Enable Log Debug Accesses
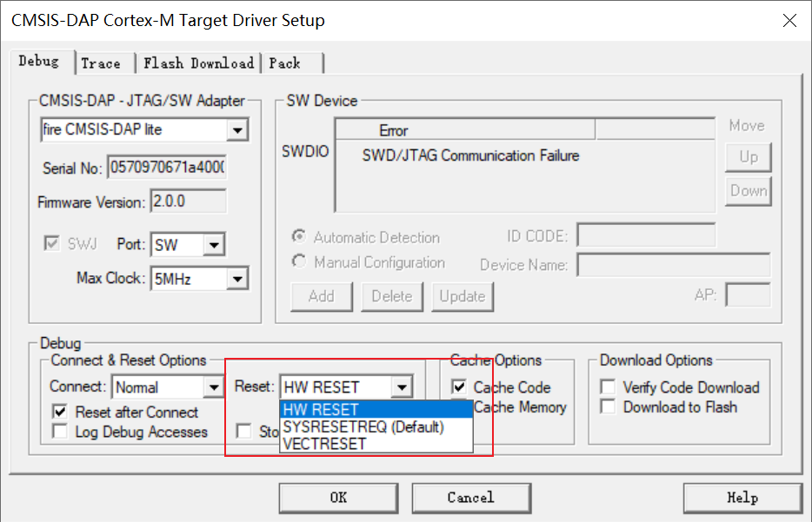Viewport: 812px width, 522px height. pos(58,428)
